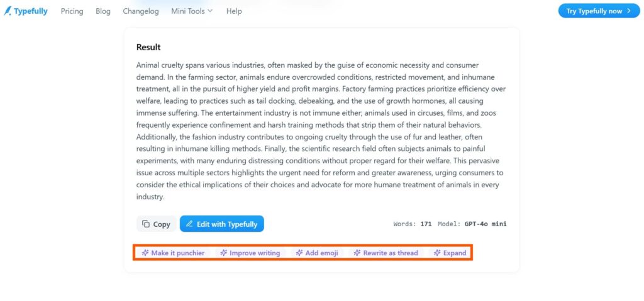The width and height of the screenshot is (644, 301).
Task: Select the Make it punchier suggestion
Action: tap(173, 253)
